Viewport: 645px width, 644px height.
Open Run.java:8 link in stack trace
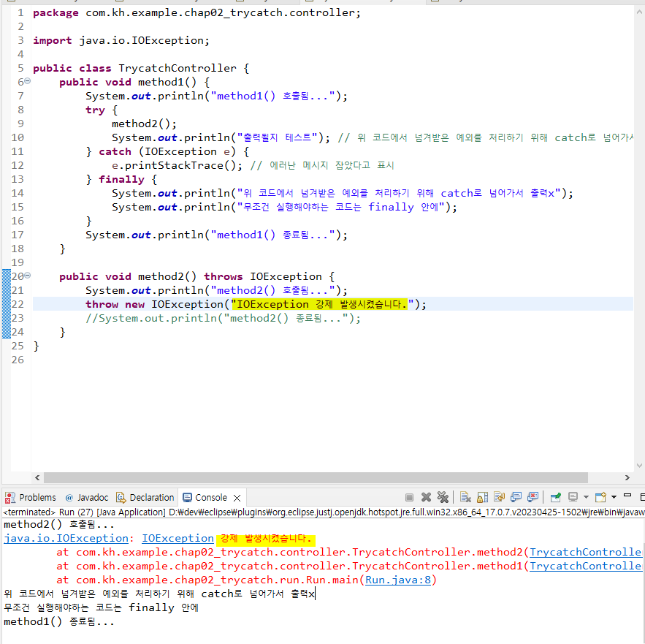pos(398,580)
